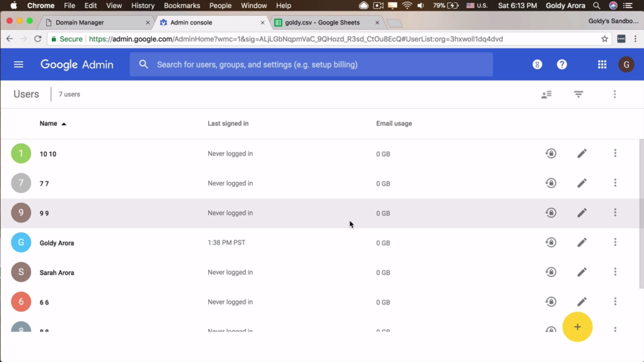The width and height of the screenshot is (644, 362).
Task: Click the users list vertical scrollbar
Action: 641,214
